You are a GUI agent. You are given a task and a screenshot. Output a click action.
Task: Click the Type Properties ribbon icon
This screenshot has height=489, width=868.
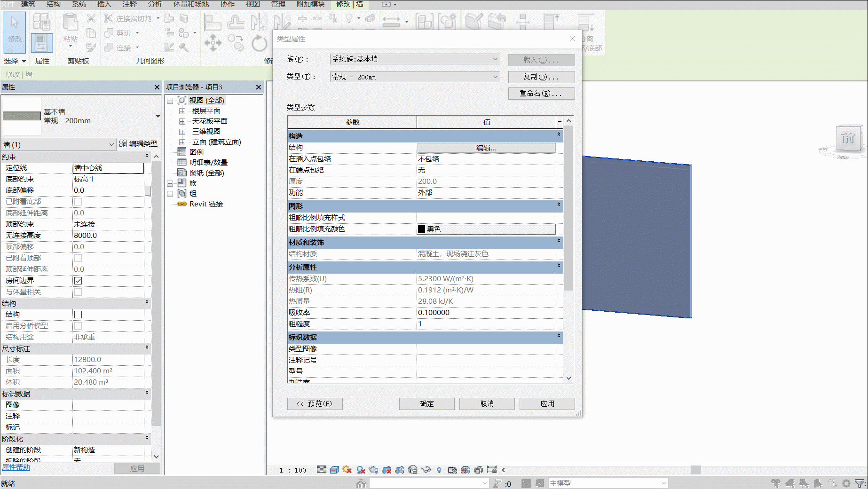click(x=41, y=23)
